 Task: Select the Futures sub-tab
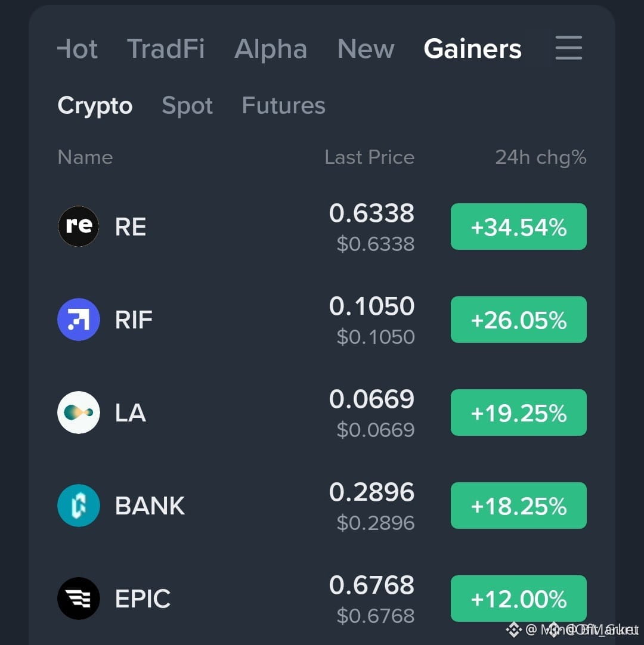click(283, 106)
